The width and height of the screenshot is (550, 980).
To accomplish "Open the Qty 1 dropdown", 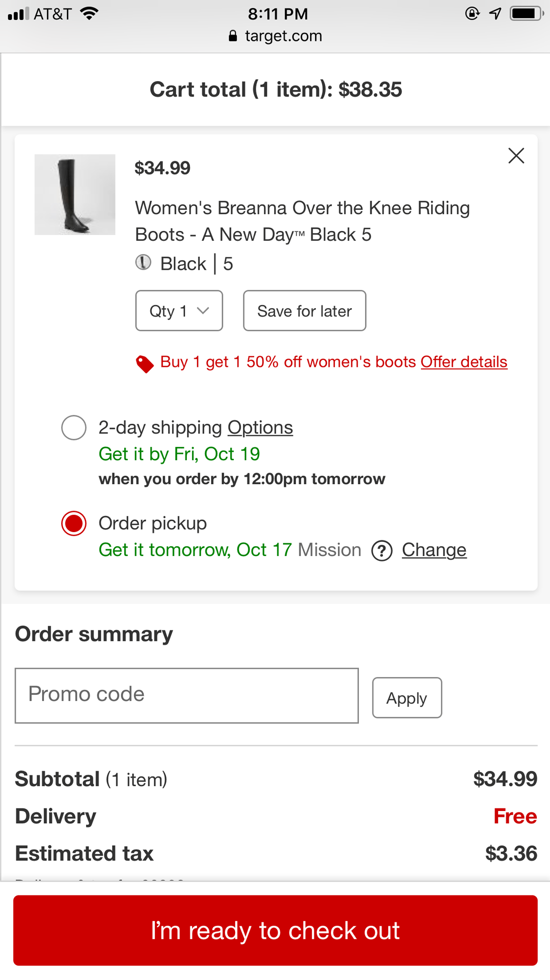I will click(x=179, y=311).
